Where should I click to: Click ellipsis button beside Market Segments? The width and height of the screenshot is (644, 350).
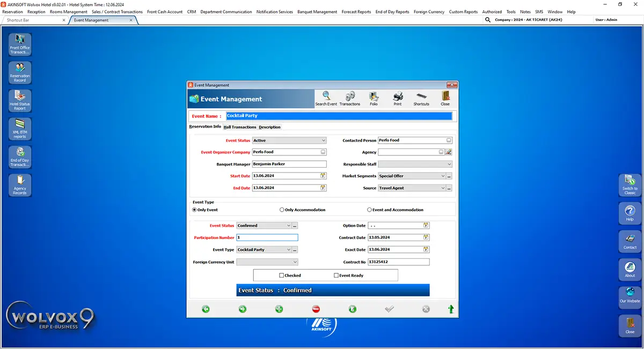coord(449,176)
